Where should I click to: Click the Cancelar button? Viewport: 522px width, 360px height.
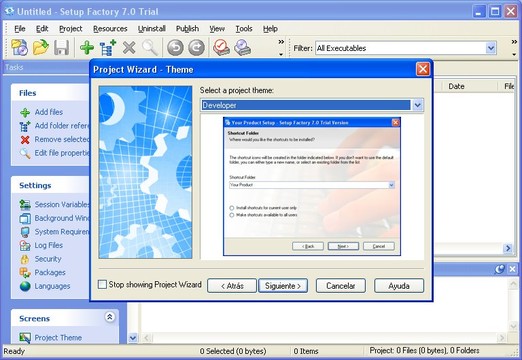tap(341, 286)
